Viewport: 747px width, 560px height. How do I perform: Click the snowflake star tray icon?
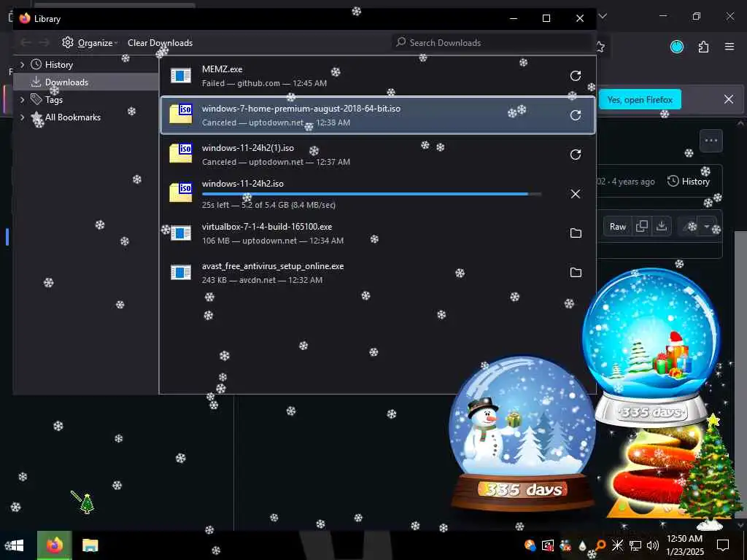617,545
